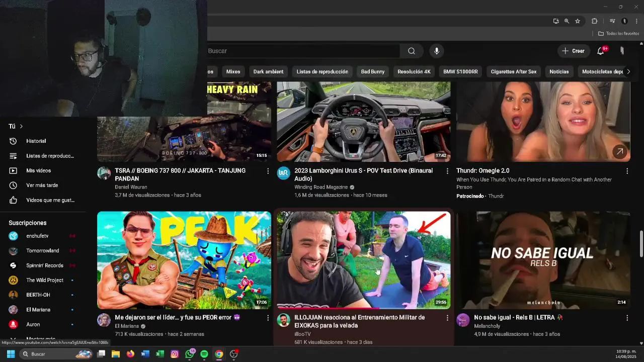Click in the Buscar YouTube search field

pos(303,51)
